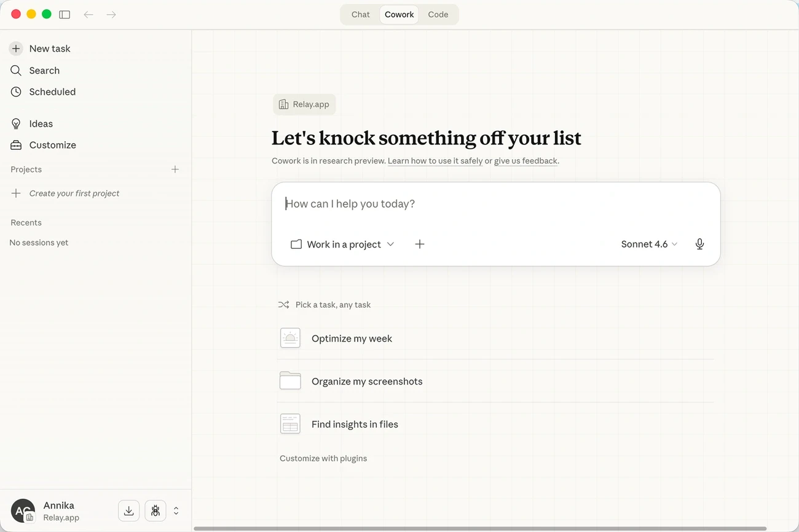Click the microphone voice input icon

click(x=699, y=244)
